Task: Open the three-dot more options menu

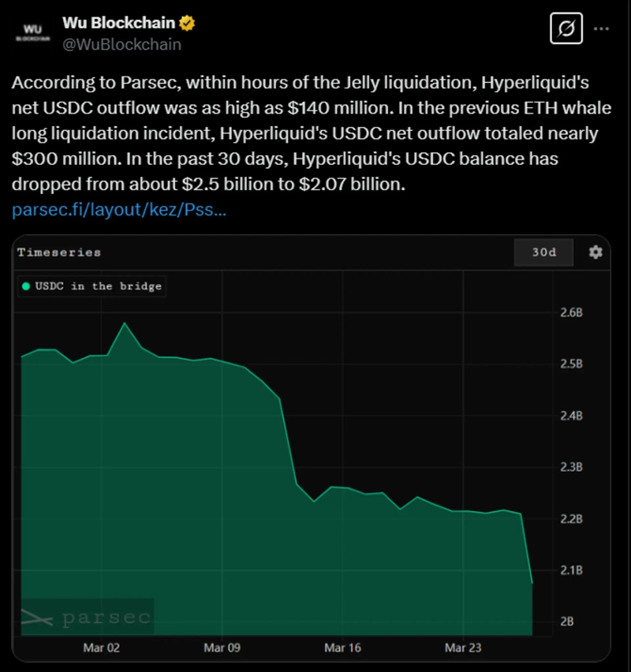Action: click(601, 29)
